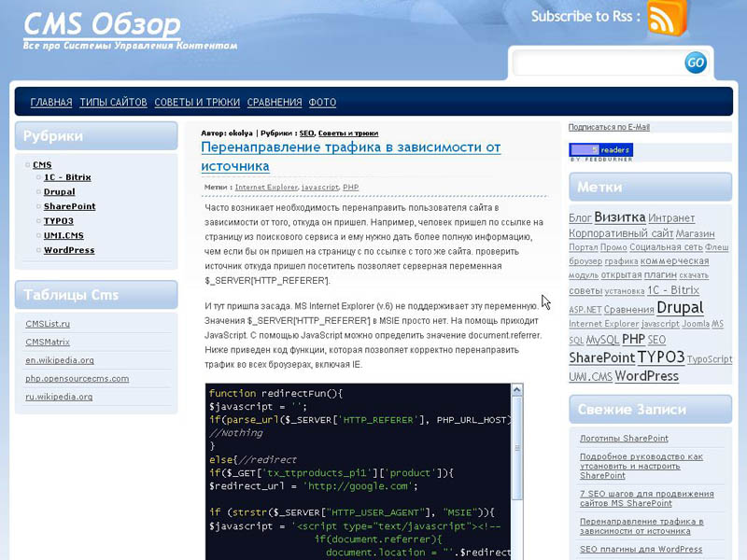
Task: Click the Портал tag in Метки
Action: click(583, 247)
